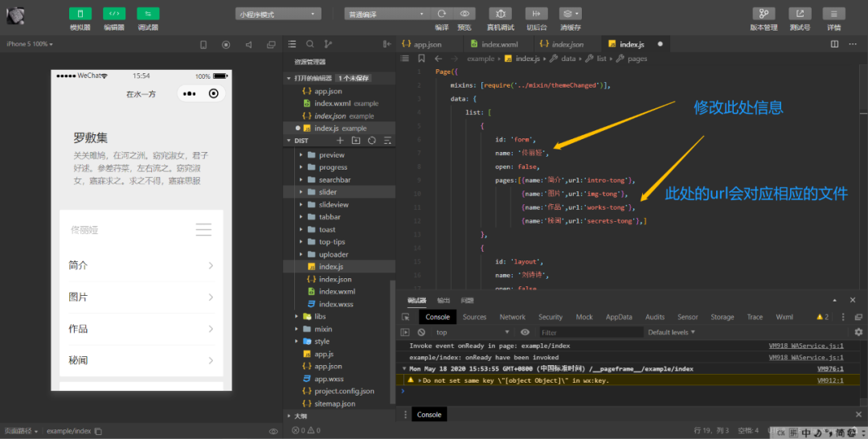Open the top context dropdown
Image resolution: width=868 pixels, height=439 pixels.
click(473, 332)
